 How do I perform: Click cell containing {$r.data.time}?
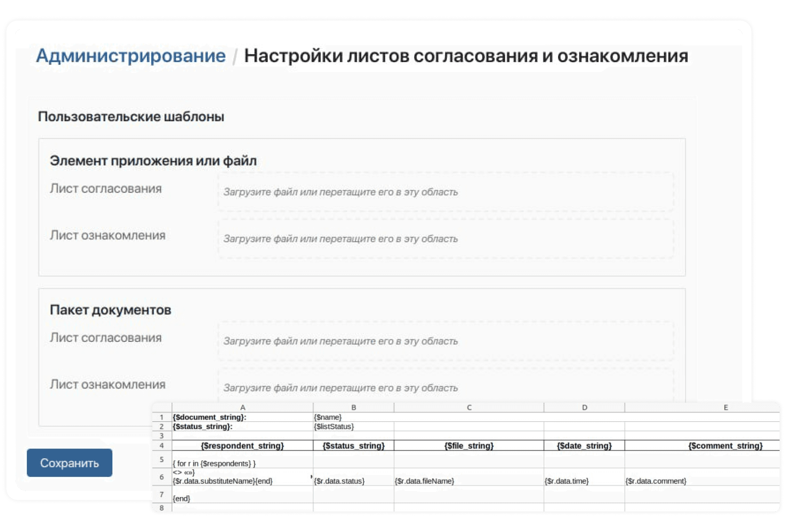pyautogui.click(x=584, y=477)
